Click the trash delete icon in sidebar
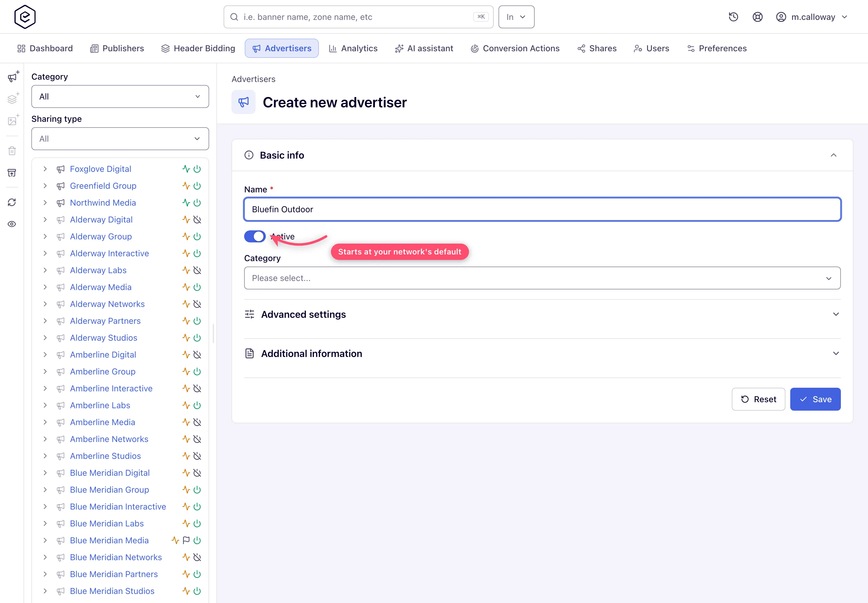 [12, 151]
